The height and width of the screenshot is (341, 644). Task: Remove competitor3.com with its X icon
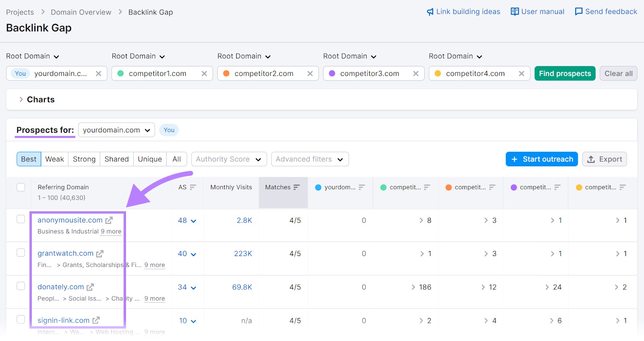(x=415, y=74)
